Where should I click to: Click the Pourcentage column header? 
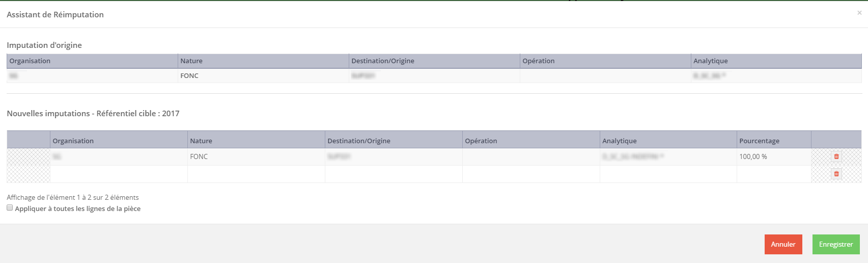point(759,141)
